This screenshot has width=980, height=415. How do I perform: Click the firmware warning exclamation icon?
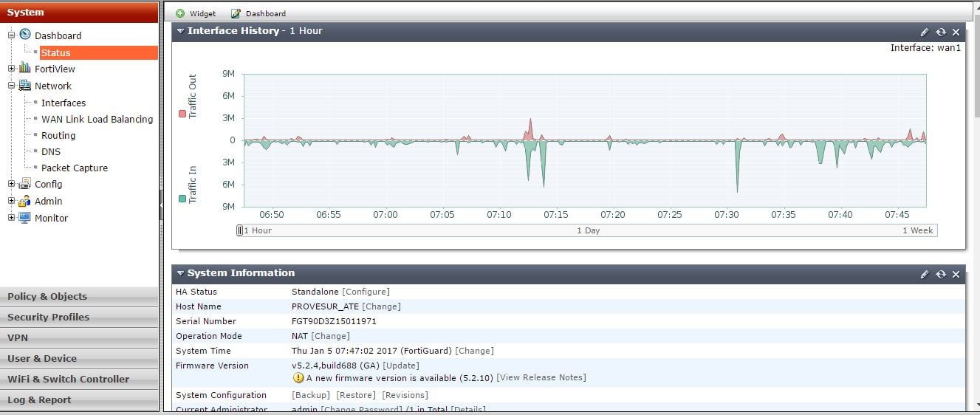pos(299,377)
